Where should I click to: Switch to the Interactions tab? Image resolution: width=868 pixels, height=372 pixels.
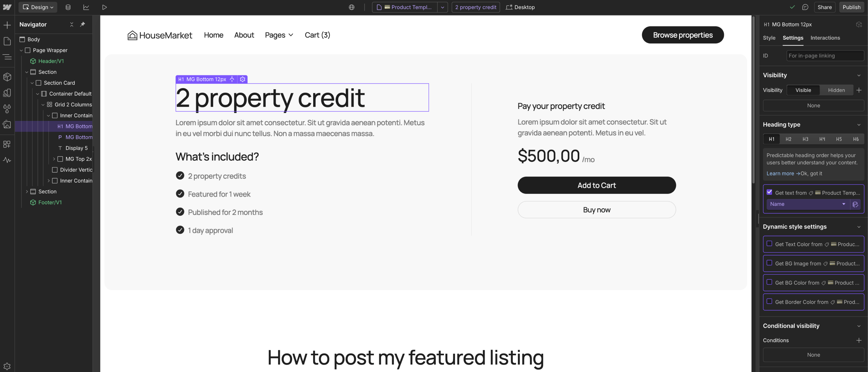tap(825, 38)
